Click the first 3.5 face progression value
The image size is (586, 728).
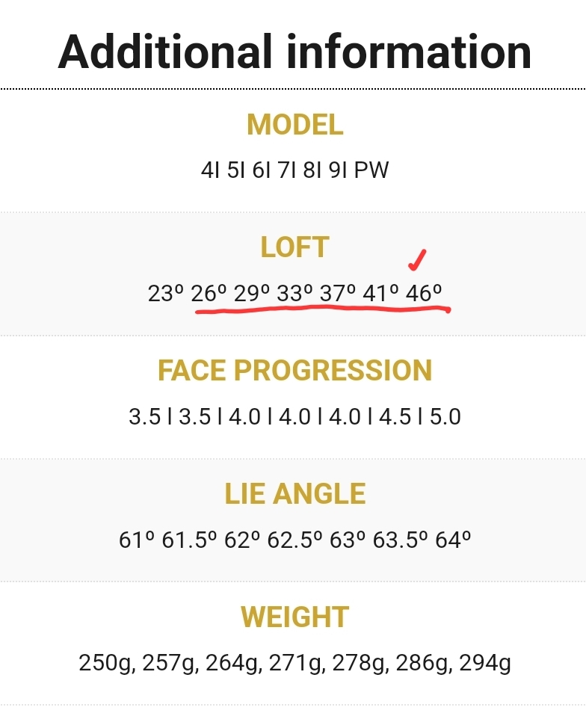pos(144,416)
